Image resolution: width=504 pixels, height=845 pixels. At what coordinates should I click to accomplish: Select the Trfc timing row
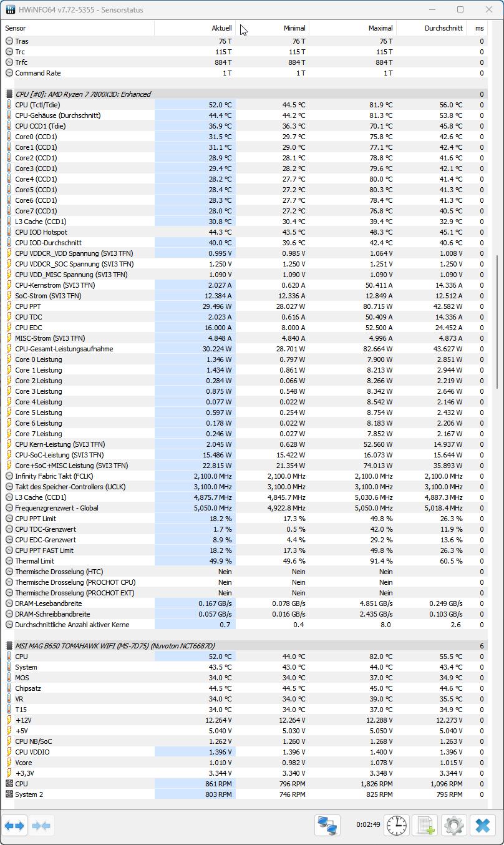tap(245, 62)
